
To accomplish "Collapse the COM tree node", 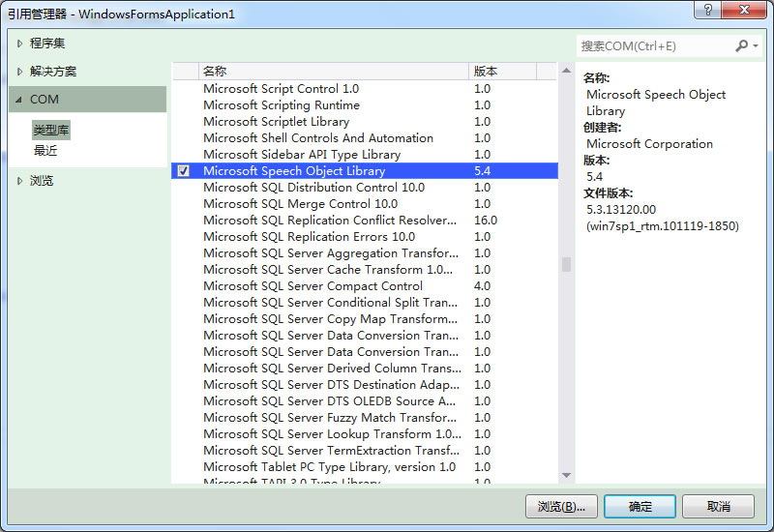I will click(x=19, y=100).
